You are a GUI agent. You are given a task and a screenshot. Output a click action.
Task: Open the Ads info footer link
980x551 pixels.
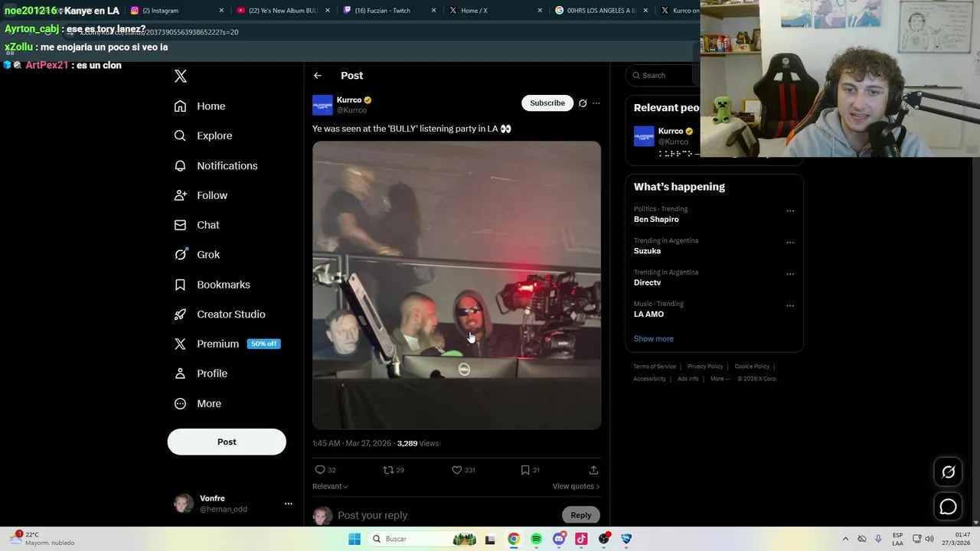click(x=688, y=379)
